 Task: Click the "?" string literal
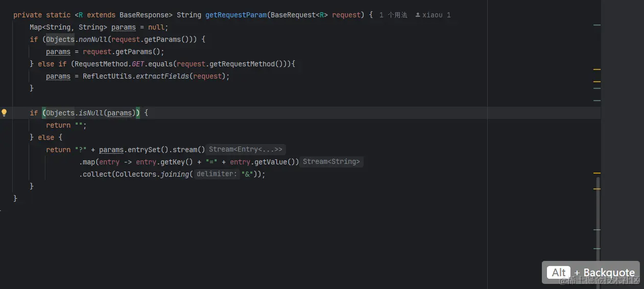[x=81, y=150]
